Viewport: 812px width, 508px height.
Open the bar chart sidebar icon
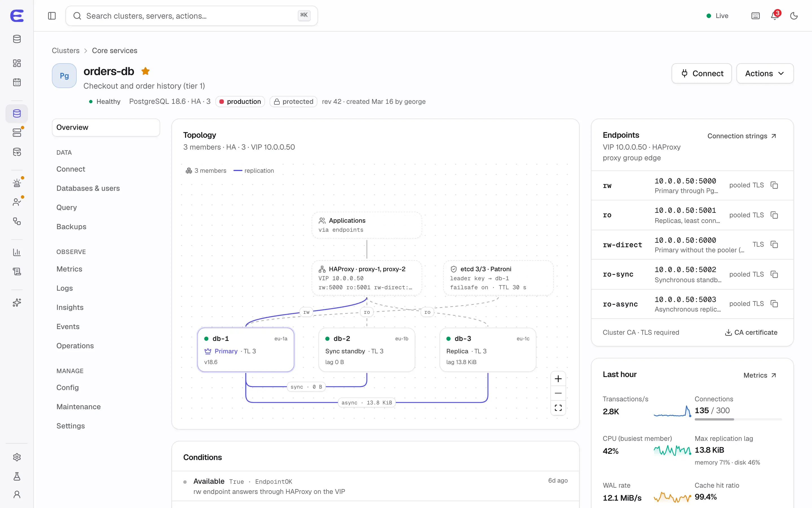pos(17,252)
